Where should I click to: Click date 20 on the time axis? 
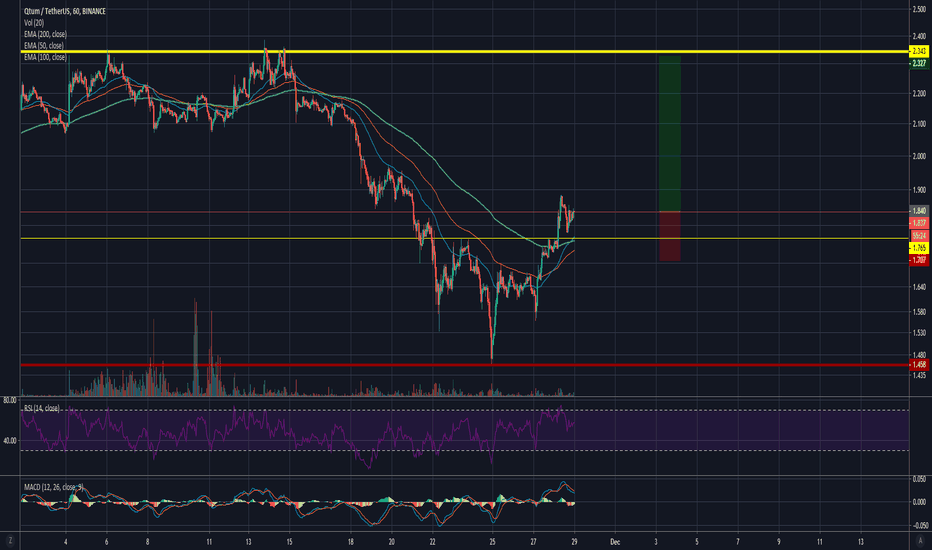coord(392,542)
